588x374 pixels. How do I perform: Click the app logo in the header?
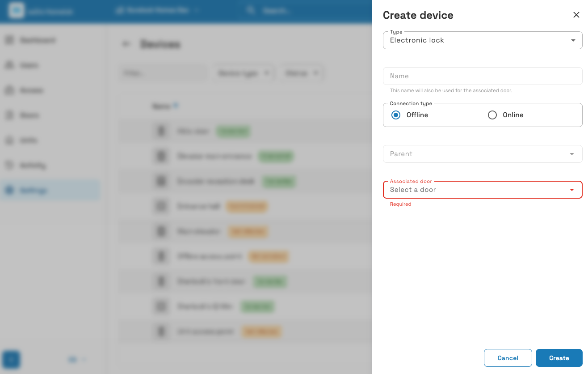[x=17, y=11]
